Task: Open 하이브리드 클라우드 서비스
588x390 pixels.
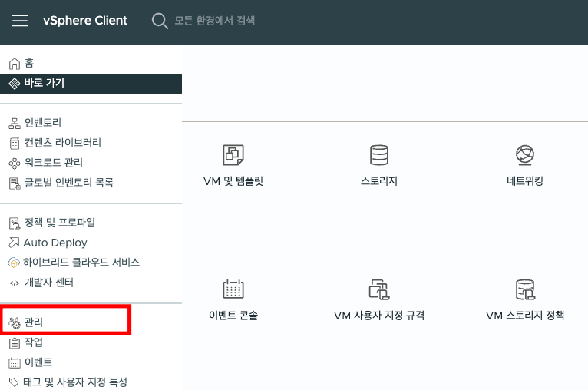Action: click(x=81, y=262)
